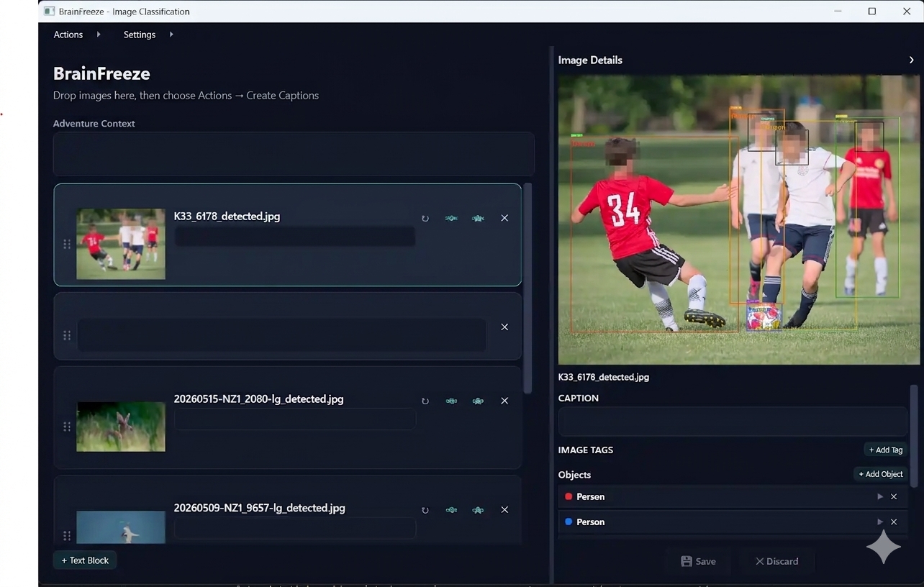This screenshot has width=924, height=587.
Task: Maximize the BrainFreeze window
Action: (x=872, y=12)
